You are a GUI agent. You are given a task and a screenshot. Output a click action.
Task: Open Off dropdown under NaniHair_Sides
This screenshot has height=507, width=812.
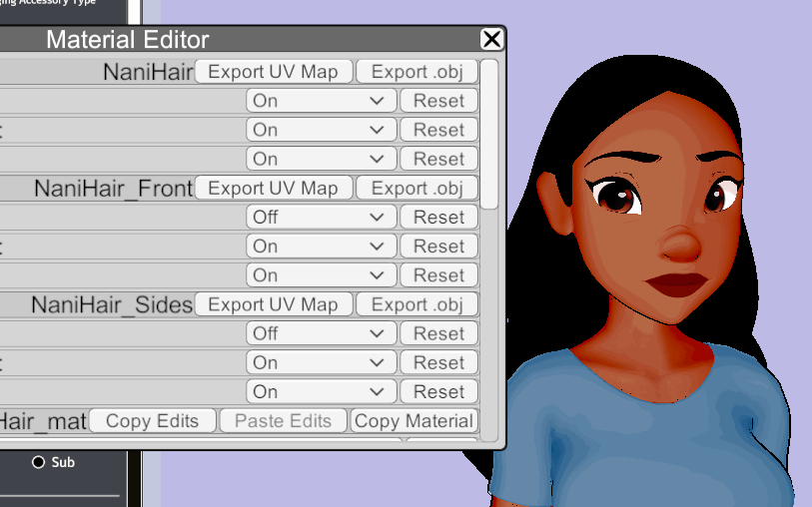(321, 333)
